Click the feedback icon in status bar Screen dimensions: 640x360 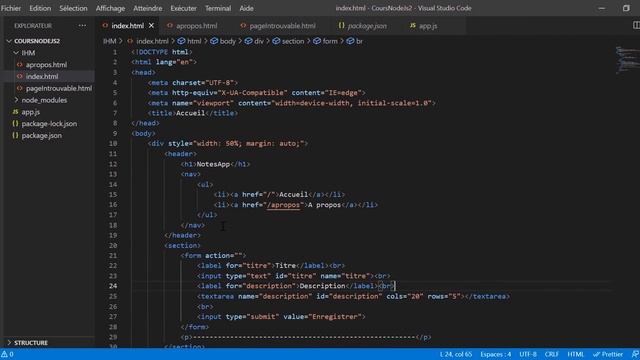pos(635,354)
